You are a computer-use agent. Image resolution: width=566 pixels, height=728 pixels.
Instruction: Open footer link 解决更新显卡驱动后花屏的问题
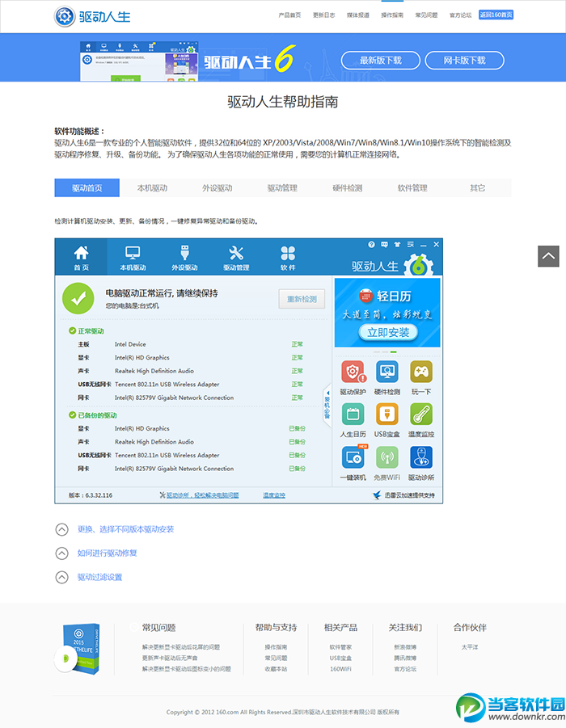click(181, 646)
